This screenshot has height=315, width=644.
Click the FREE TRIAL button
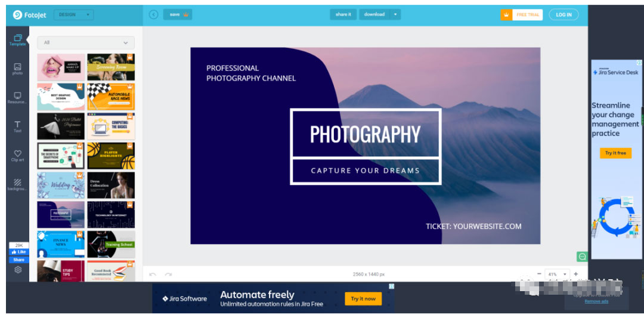coord(522,14)
